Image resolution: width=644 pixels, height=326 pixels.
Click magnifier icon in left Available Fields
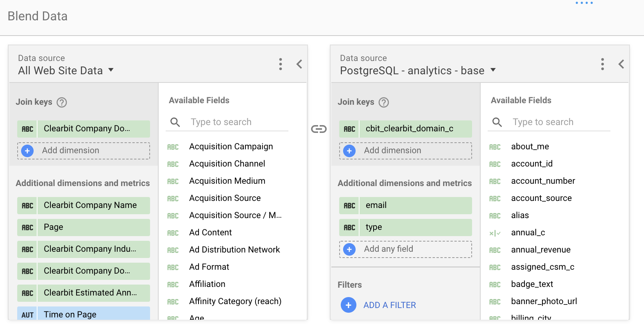(175, 122)
